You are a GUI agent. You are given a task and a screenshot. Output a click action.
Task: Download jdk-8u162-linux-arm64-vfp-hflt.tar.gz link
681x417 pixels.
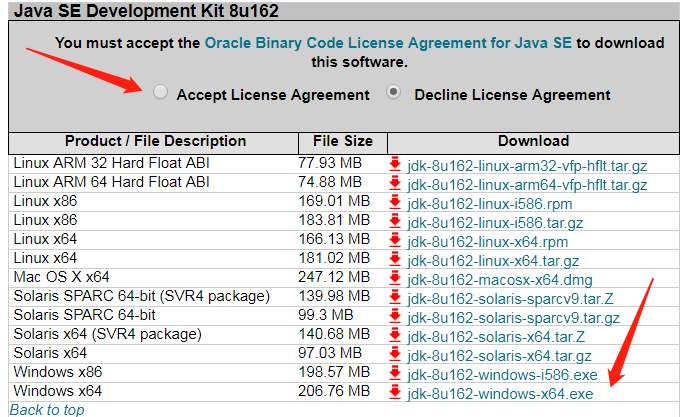[527, 185]
